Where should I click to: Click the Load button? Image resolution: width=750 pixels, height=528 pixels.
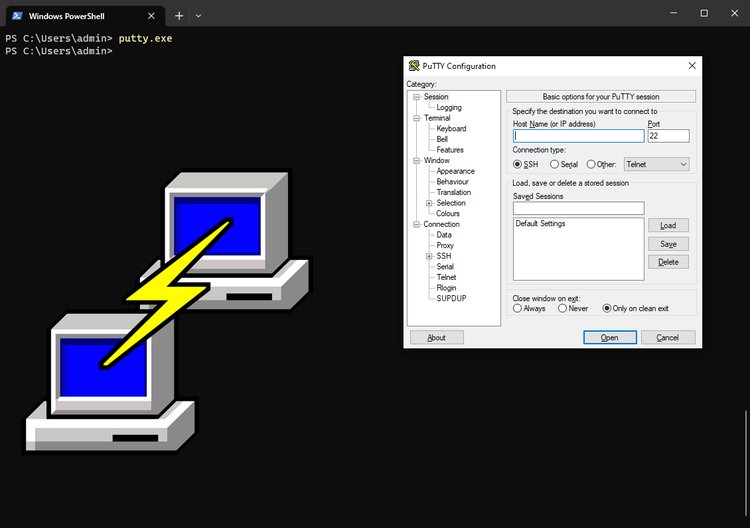668,225
